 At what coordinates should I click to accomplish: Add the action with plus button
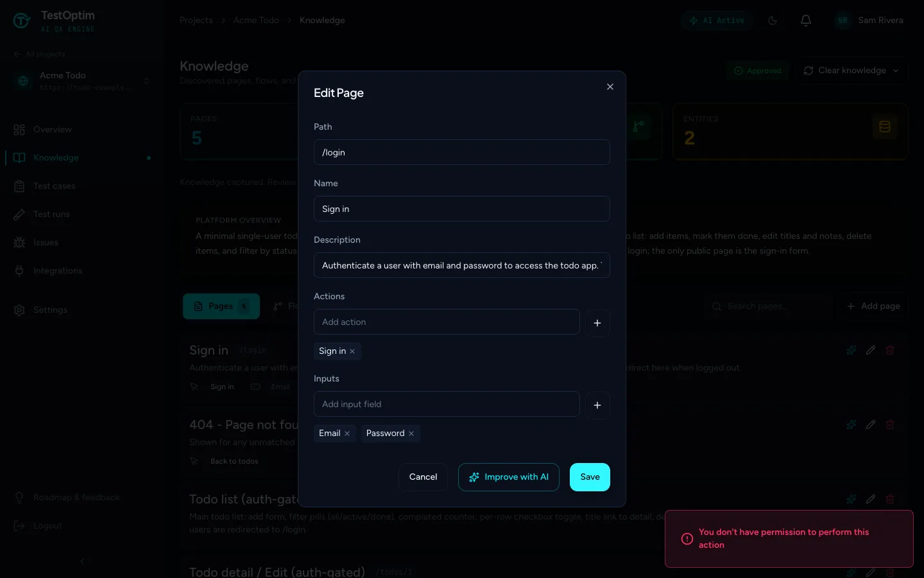click(597, 323)
